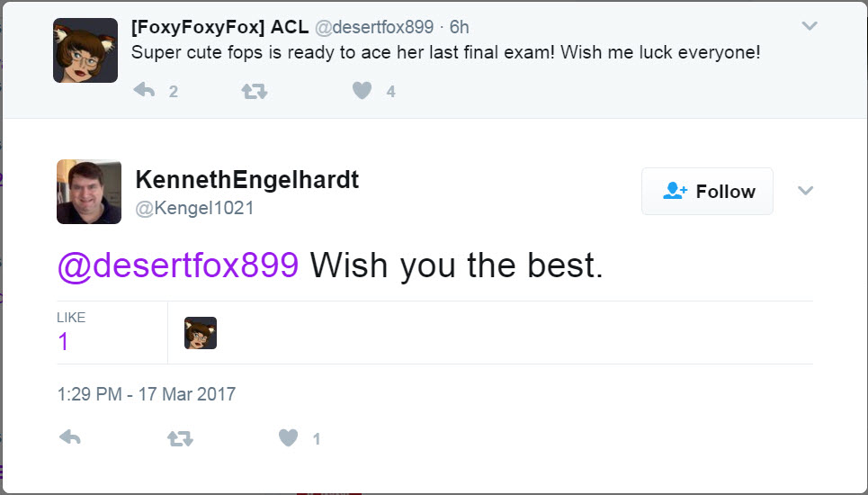868x495 pixels.
Task: Expand options chevron next to Follow button
Action: pos(805,191)
